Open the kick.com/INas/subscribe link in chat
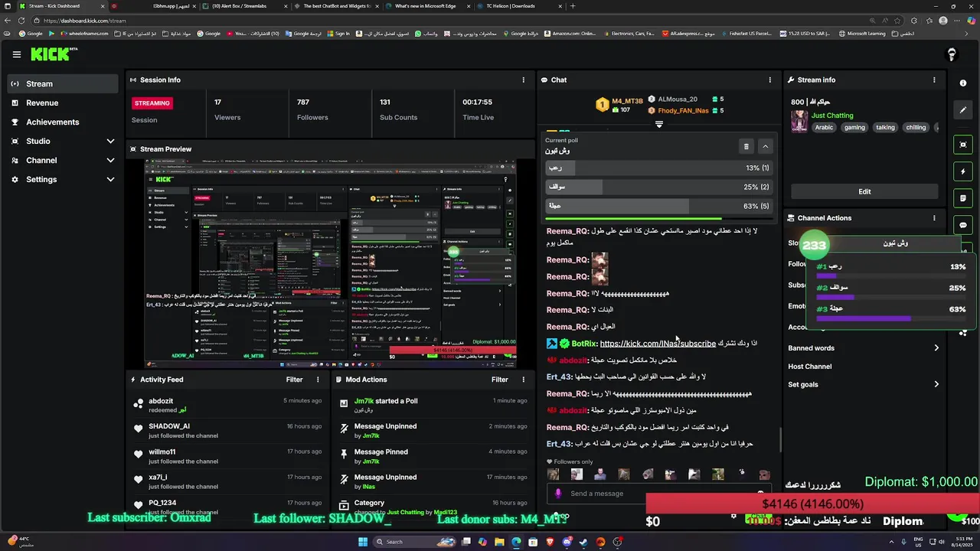 (658, 344)
